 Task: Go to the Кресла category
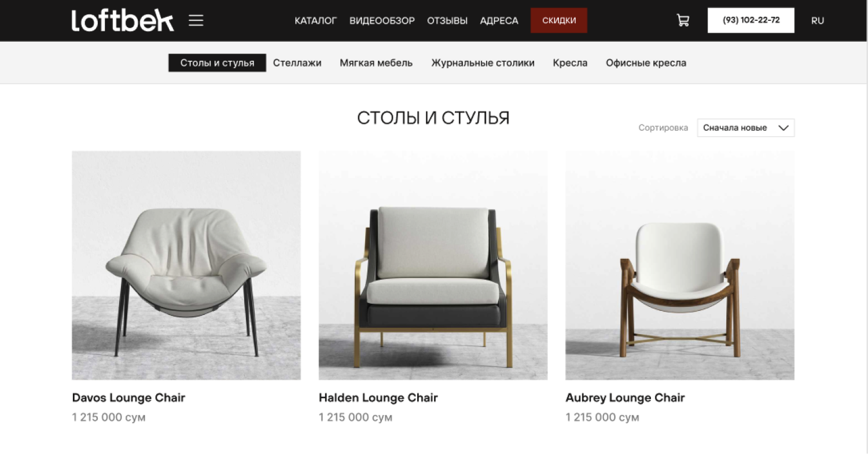click(x=570, y=63)
